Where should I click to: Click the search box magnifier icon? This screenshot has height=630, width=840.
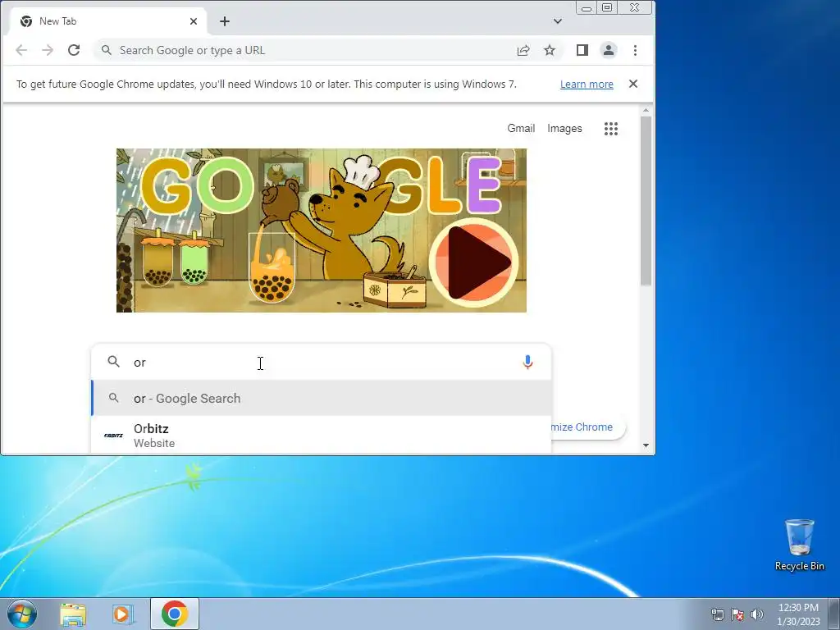[x=113, y=362]
